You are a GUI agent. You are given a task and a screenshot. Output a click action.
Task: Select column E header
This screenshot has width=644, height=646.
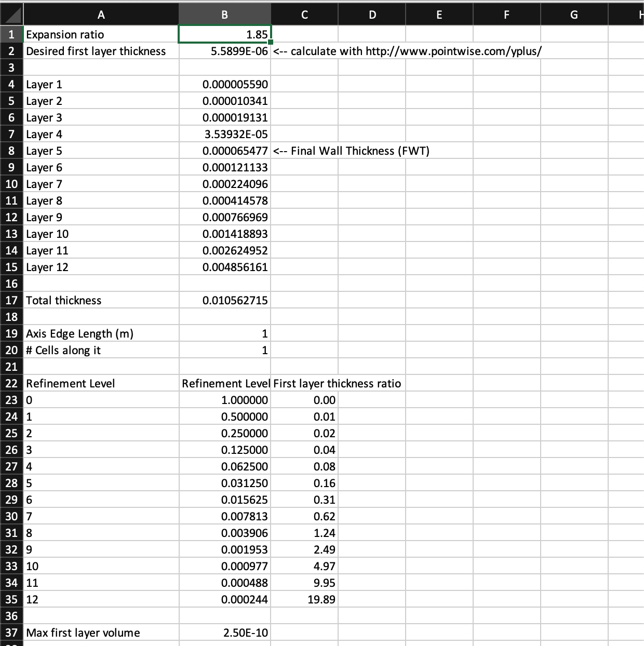tap(439, 15)
